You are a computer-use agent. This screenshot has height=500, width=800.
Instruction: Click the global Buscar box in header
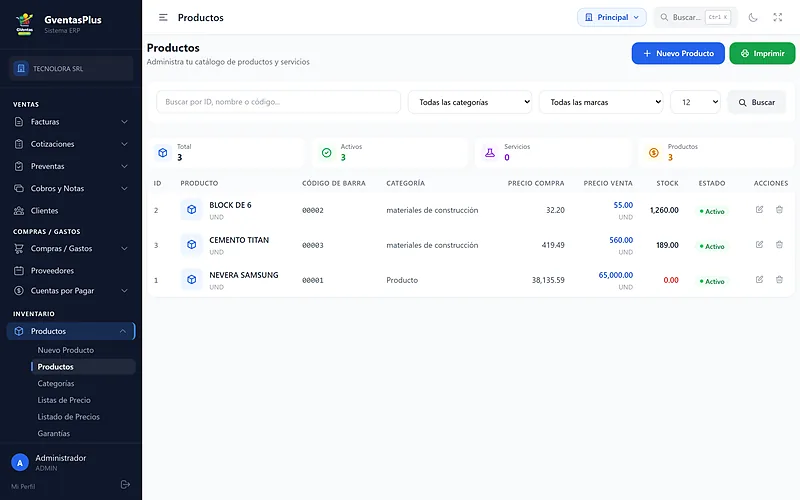(695, 17)
